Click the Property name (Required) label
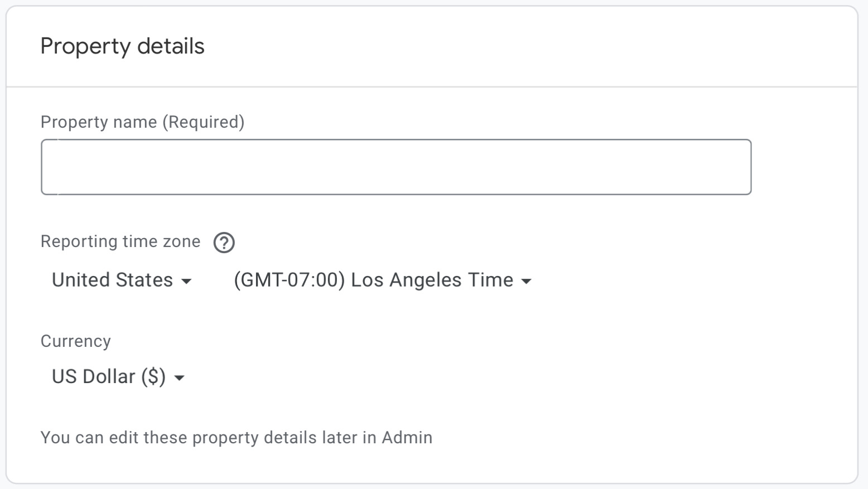This screenshot has height=489, width=868. pyautogui.click(x=143, y=122)
